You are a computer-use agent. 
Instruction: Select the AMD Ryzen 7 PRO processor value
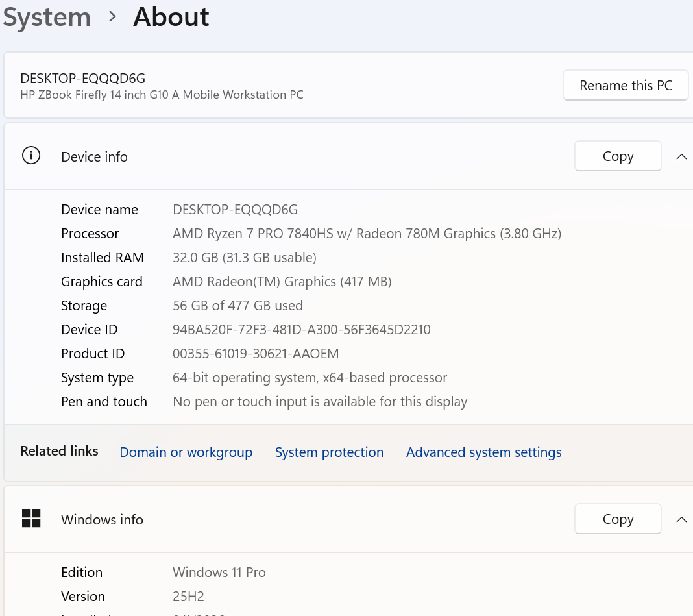point(367,234)
